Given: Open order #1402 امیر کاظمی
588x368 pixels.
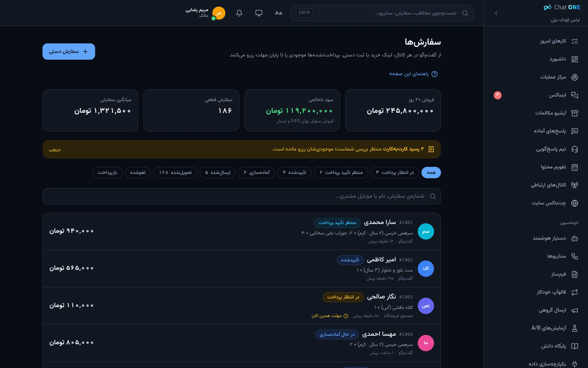Looking at the screenshot, I should pos(241,269).
